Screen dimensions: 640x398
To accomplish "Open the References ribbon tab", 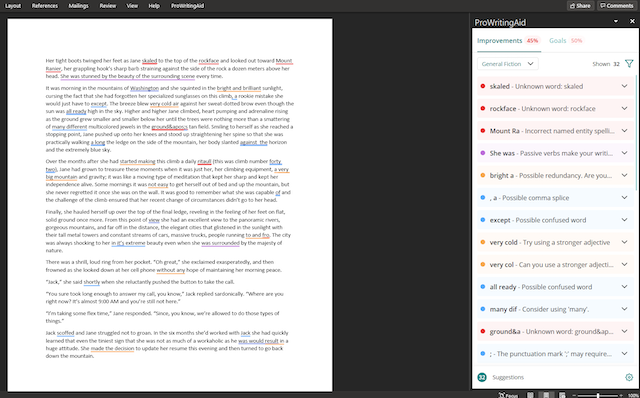I will tap(45, 6).
